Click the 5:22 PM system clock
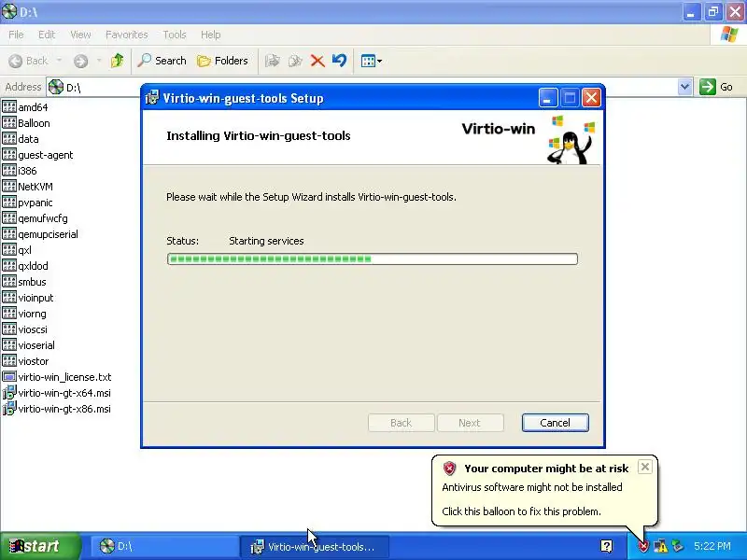This screenshot has height=560, width=747. pos(712,546)
